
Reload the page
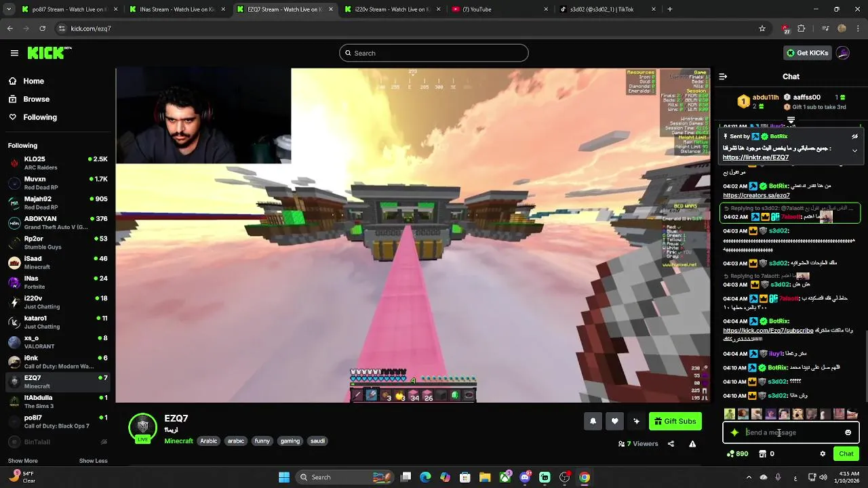42,28
